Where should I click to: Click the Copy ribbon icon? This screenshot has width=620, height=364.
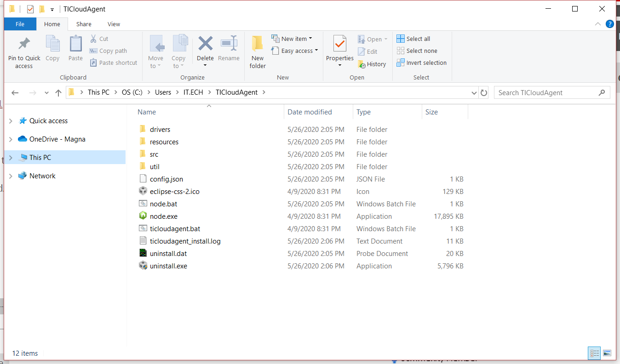tap(52, 44)
